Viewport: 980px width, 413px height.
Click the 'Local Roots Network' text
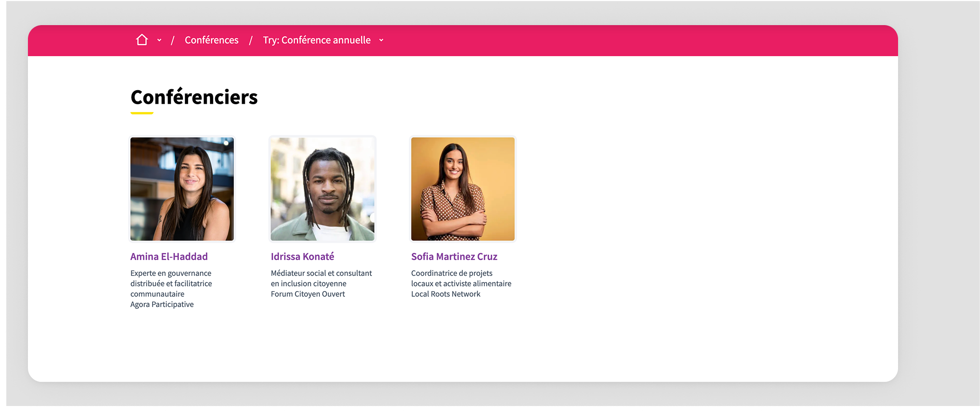446,294
